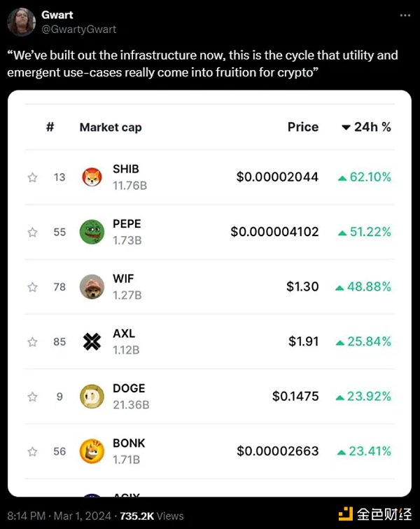420x529 pixels.
Task: Click the SHIB coin logo
Action: click(x=92, y=178)
